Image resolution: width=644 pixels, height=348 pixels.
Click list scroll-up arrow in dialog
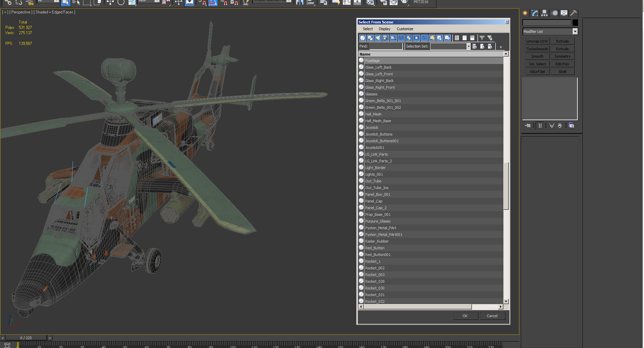(x=506, y=54)
